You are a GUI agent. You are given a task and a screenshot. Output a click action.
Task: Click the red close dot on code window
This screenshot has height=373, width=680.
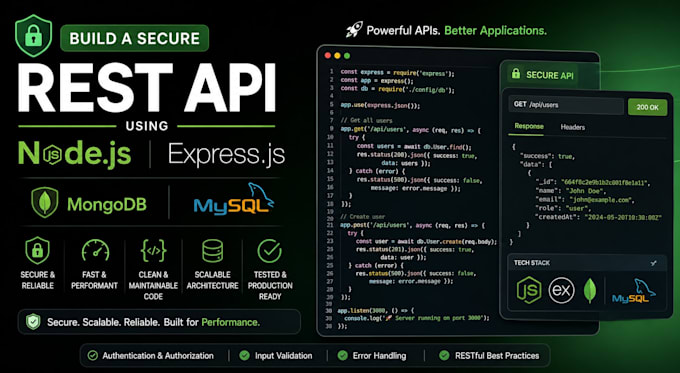coord(328,56)
